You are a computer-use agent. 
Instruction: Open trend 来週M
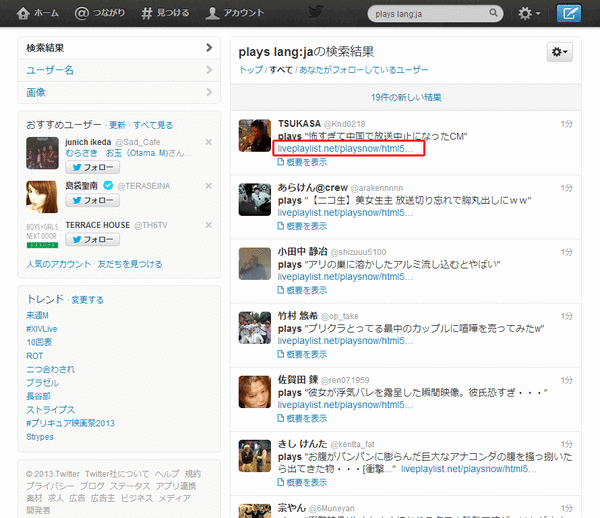coord(37,315)
